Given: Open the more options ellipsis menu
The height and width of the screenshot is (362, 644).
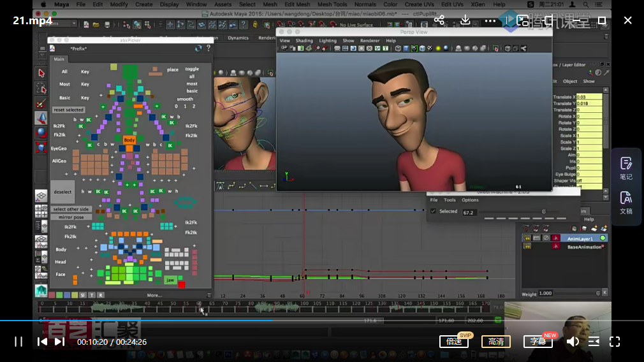Looking at the screenshot, I should click(x=490, y=20).
